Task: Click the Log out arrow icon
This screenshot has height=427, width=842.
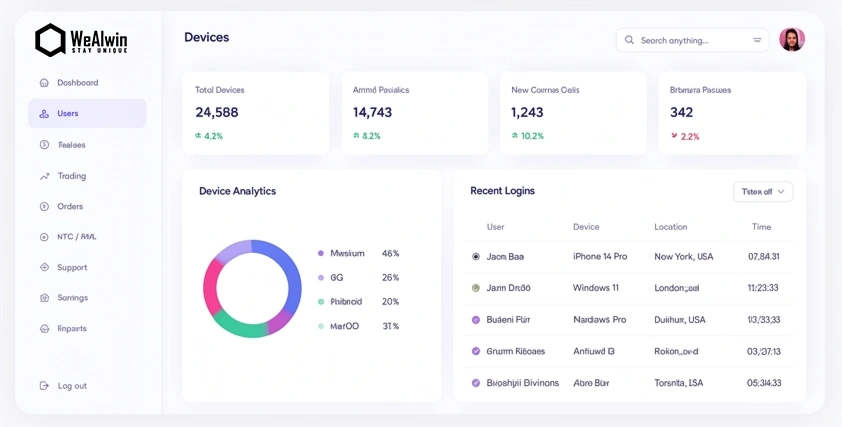Action: [44, 386]
